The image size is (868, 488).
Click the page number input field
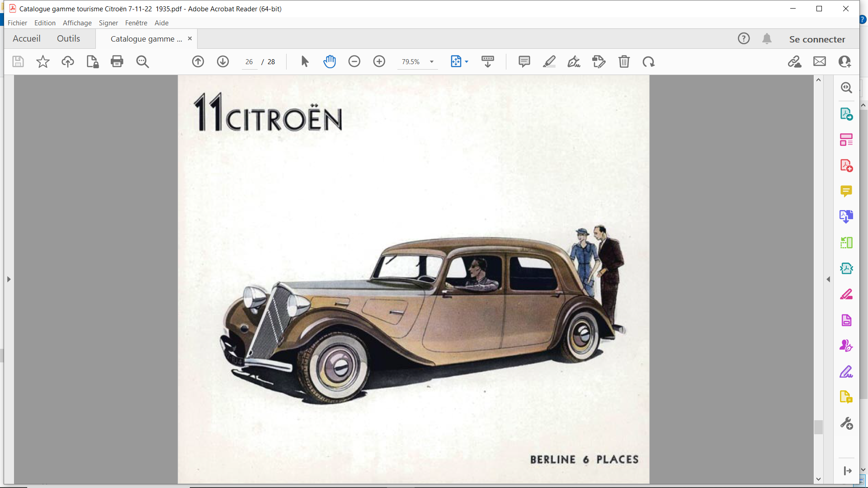point(249,62)
